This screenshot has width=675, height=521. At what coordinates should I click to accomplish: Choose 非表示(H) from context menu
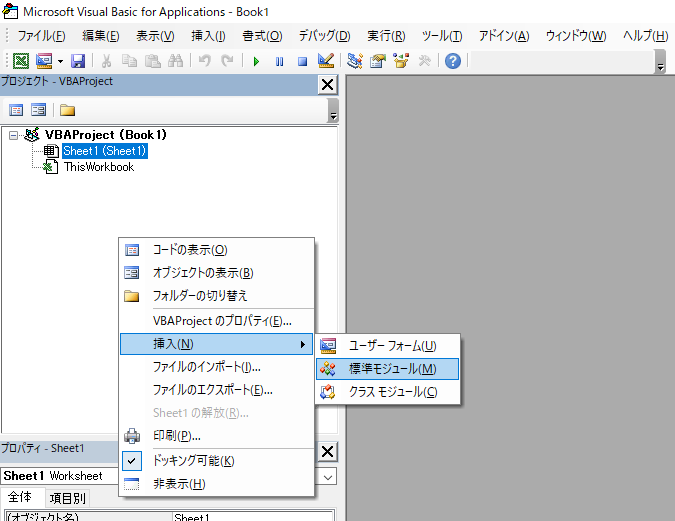click(217, 484)
